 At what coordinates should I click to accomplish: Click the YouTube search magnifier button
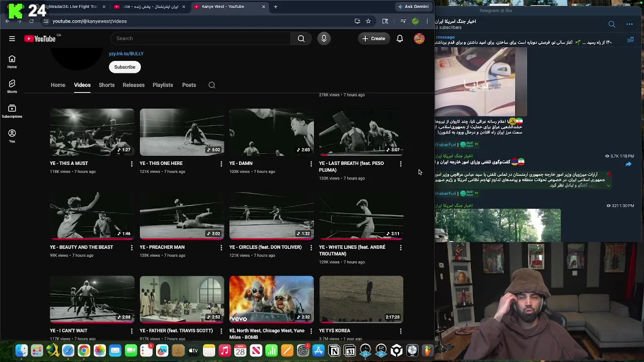(x=301, y=39)
